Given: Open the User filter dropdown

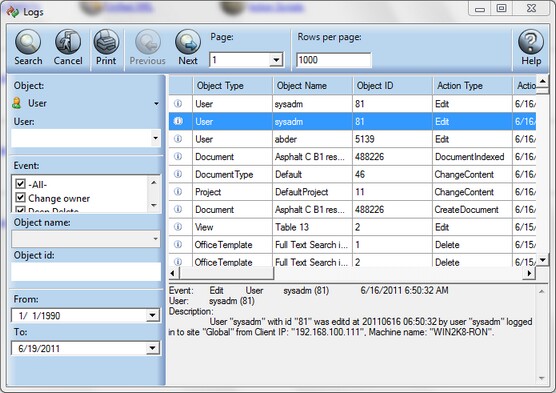Looking at the screenshot, I should 155,138.
